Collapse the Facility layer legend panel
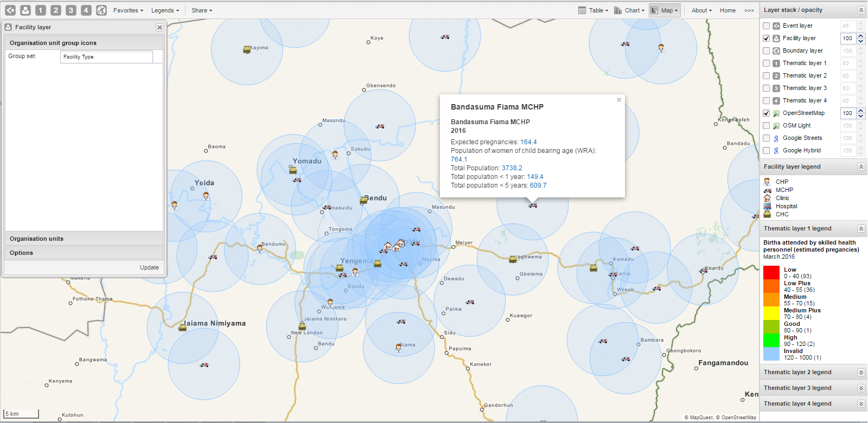The width and height of the screenshot is (868, 423). click(861, 167)
